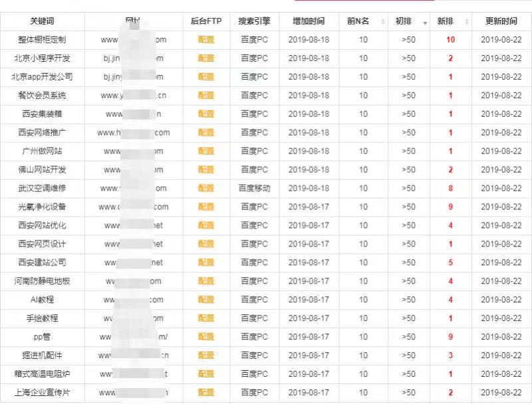Select keyword 手绘教程
532x404 pixels.
[x=42, y=318]
